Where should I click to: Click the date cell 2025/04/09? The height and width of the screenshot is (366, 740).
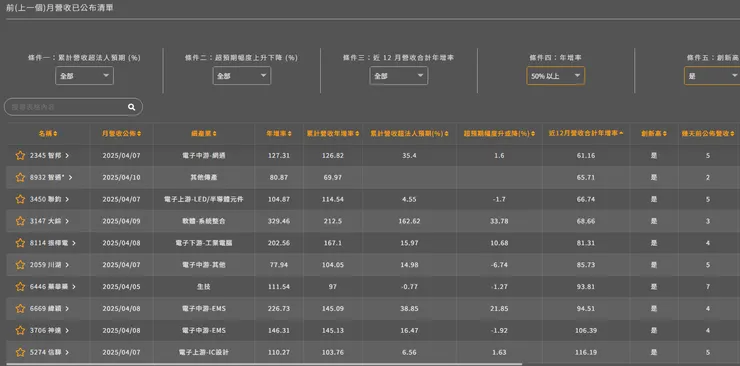tap(121, 221)
